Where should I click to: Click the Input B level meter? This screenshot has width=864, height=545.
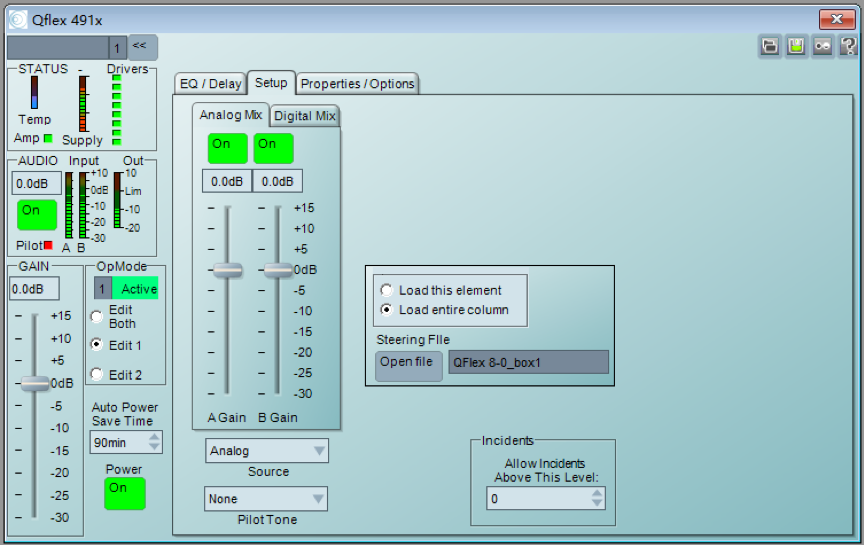(x=83, y=205)
